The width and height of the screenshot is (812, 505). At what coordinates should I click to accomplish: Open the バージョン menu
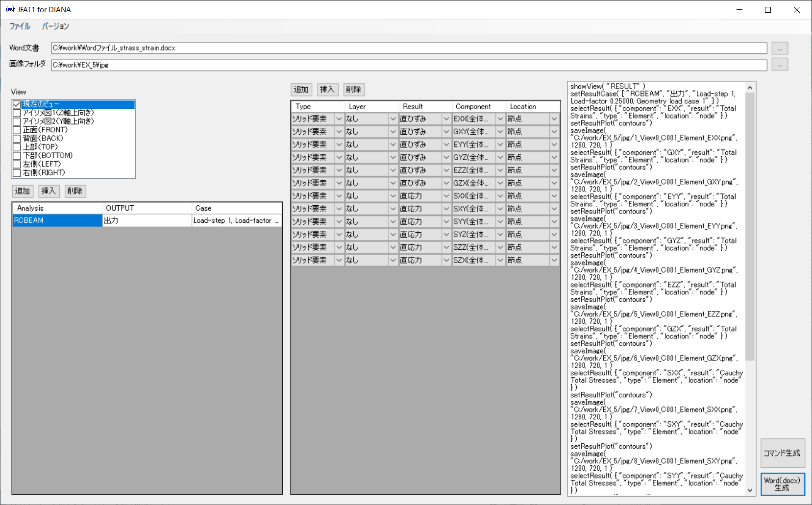pyautogui.click(x=55, y=26)
